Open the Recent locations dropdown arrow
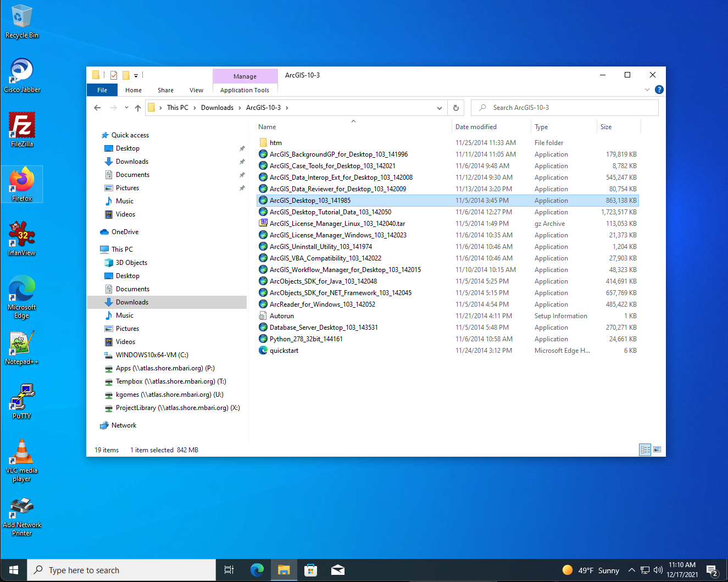 126,108
